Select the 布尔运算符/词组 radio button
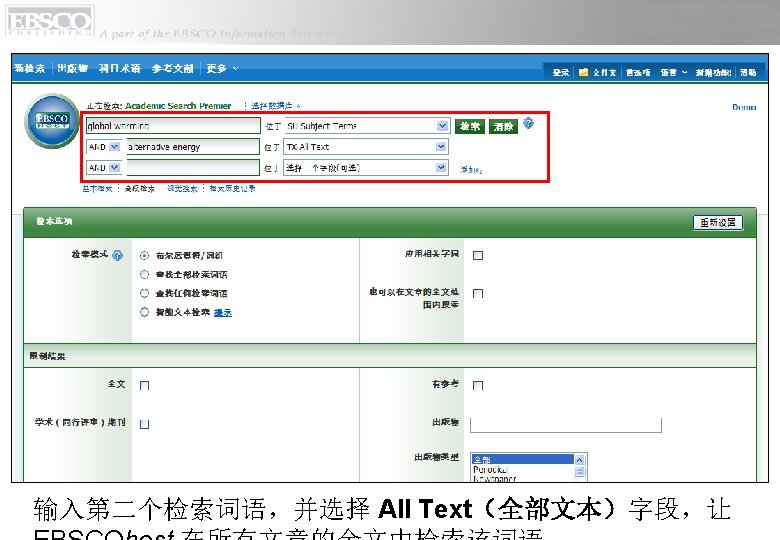780x540 pixels. 144,256
